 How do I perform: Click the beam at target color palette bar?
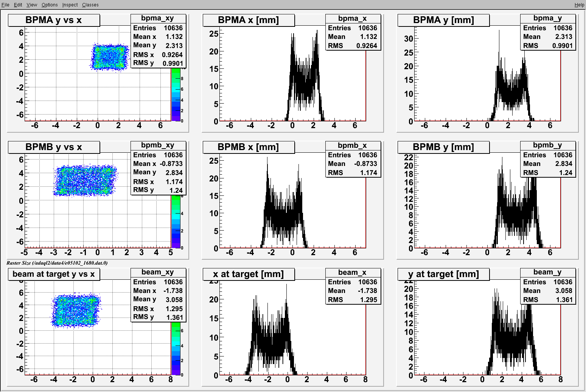pyautogui.click(x=176, y=349)
